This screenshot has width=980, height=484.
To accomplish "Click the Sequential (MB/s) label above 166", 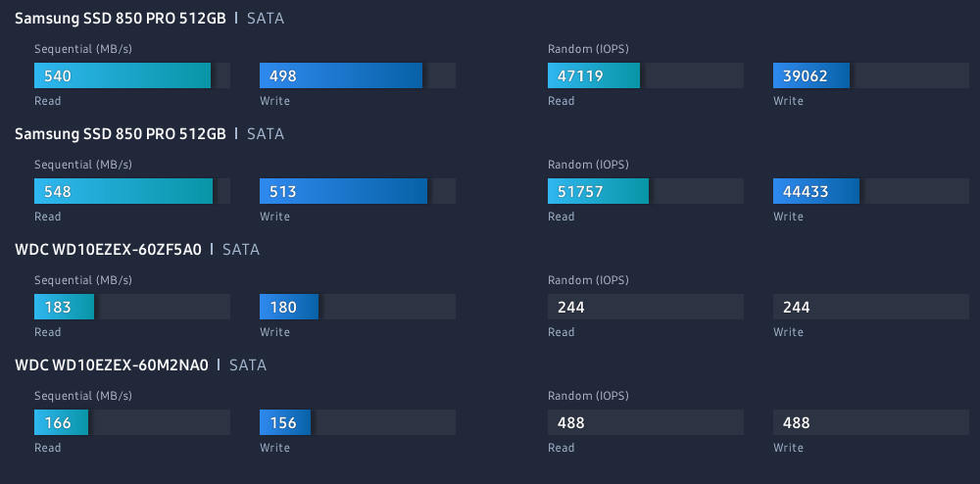I will pos(83,396).
